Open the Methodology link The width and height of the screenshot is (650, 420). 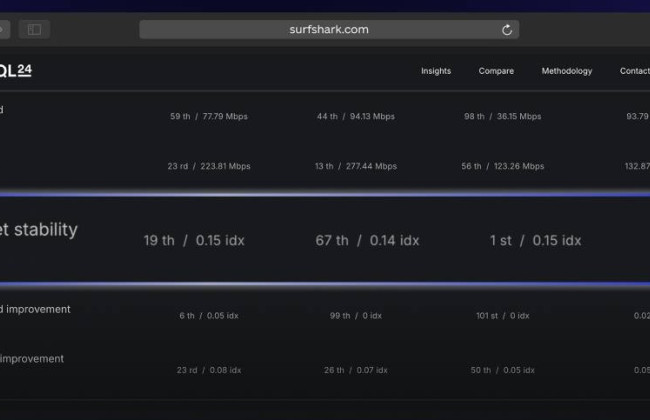coord(566,71)
